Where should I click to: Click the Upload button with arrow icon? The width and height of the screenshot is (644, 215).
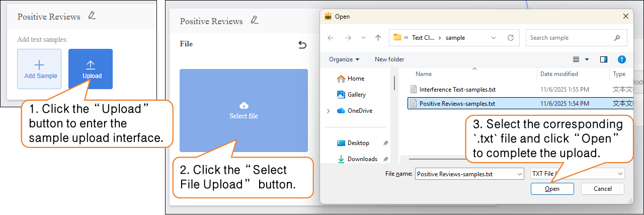91,69
